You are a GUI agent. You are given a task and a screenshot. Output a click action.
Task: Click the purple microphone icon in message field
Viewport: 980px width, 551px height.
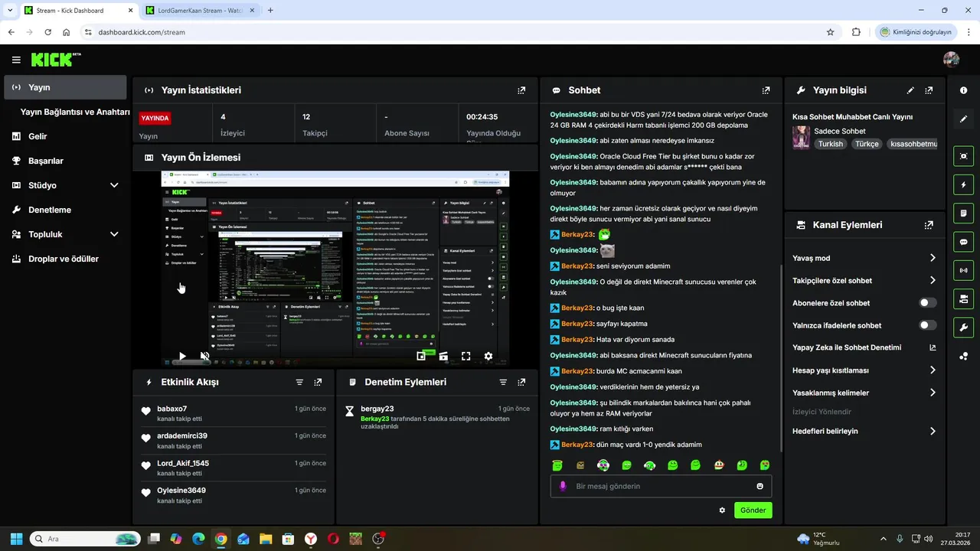coord(563,486)
